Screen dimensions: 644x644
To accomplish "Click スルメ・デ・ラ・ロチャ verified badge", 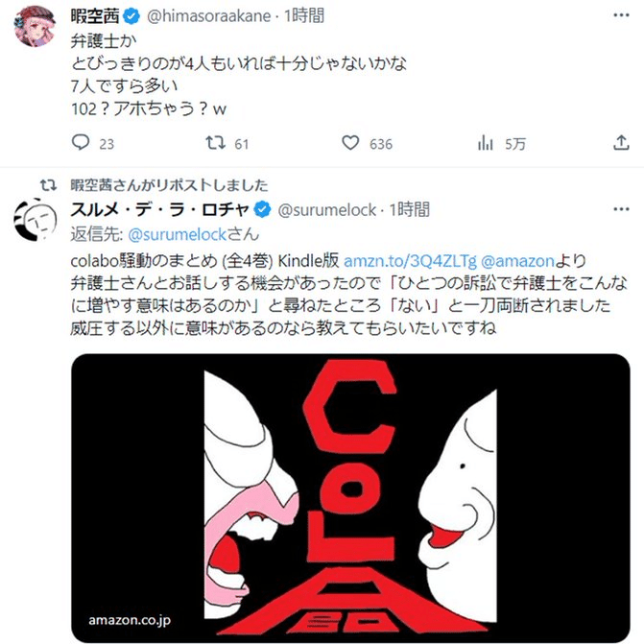I will (262, 209).
